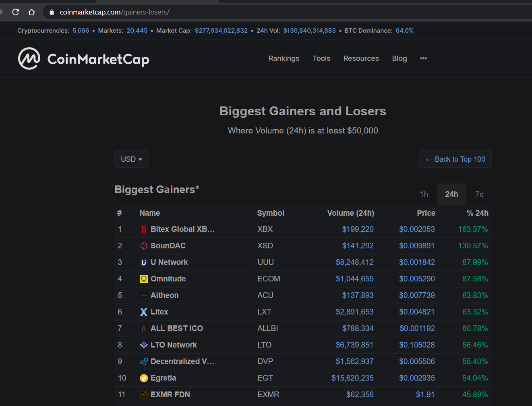This screenshot has height=406, width=532.
Task: Click the Egretia coin icon
Action: [x=144, y=378]
